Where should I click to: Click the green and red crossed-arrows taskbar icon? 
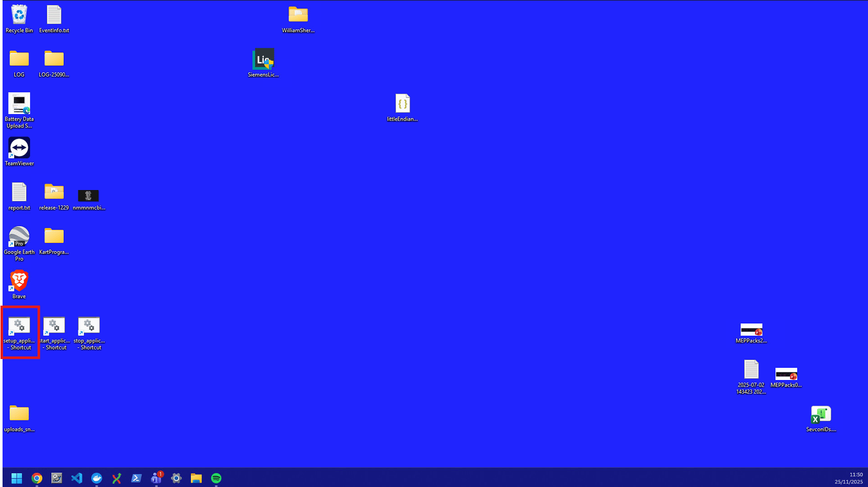(117, 478)
